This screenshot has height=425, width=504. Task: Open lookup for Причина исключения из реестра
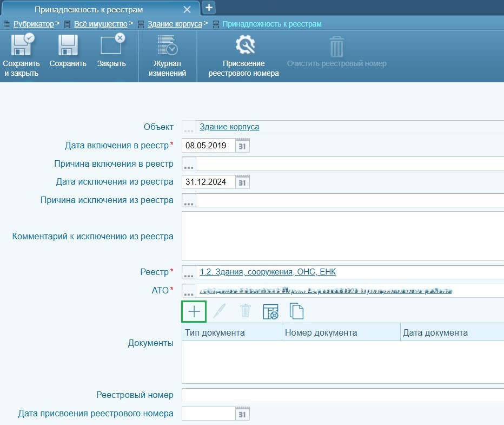pos(189,201)
